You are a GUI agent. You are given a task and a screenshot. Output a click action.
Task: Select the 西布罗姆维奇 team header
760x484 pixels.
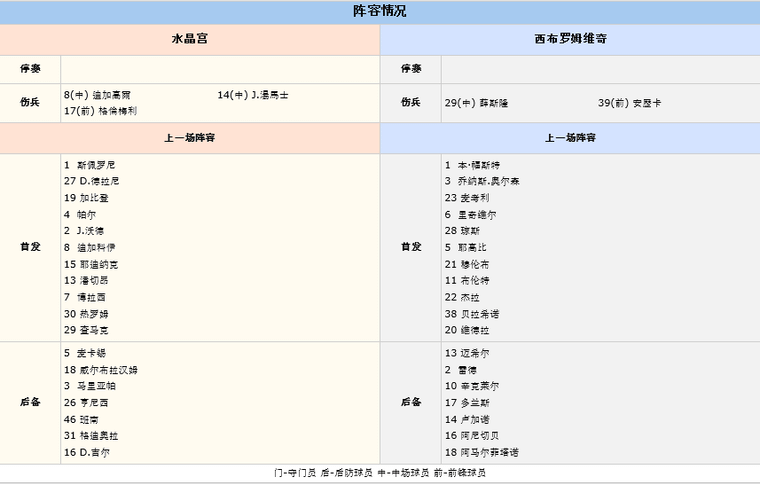(x=570, y=39)
